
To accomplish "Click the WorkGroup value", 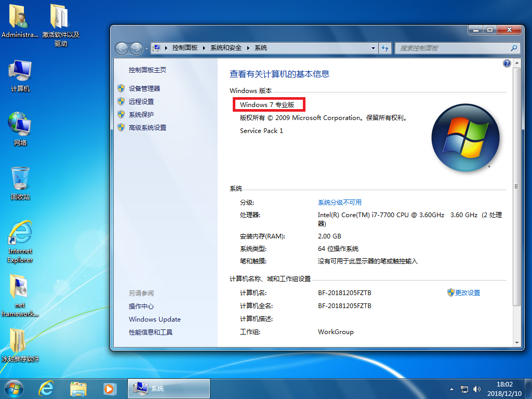I will (x=336, y=332).
